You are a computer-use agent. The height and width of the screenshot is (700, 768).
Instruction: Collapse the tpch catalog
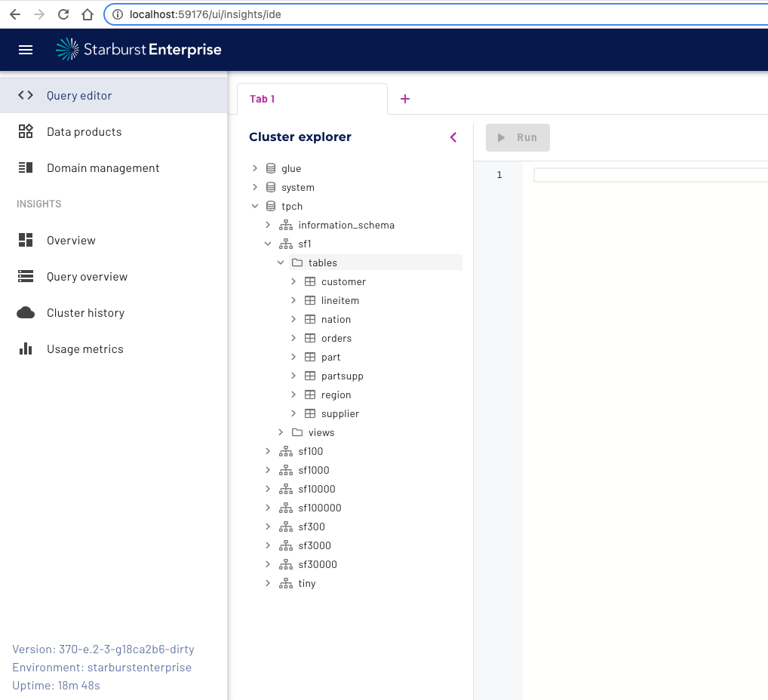255,206
